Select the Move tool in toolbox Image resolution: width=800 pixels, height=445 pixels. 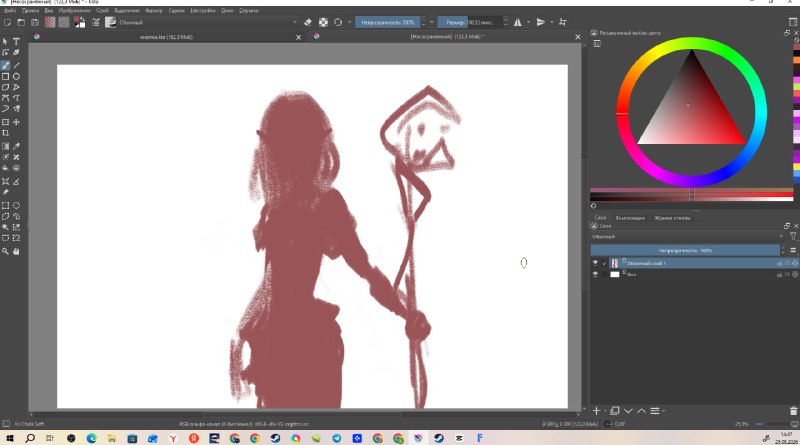(x=16, y=122)
